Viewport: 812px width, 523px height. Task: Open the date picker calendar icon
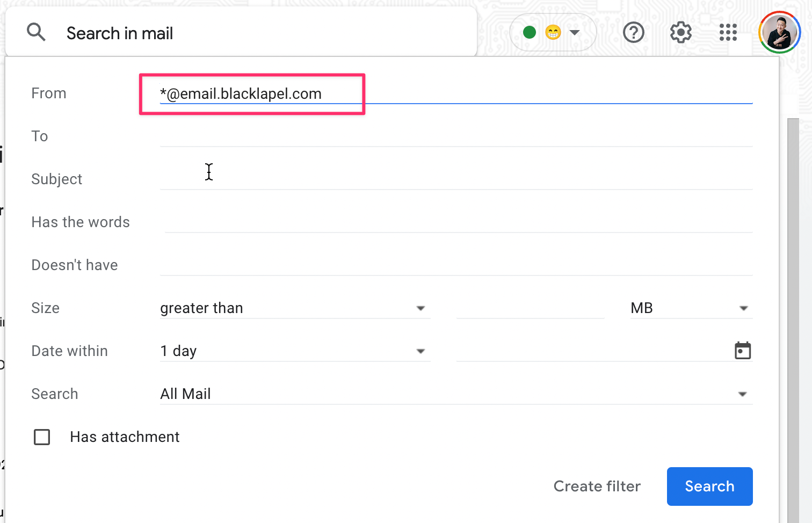pos(743,351)
